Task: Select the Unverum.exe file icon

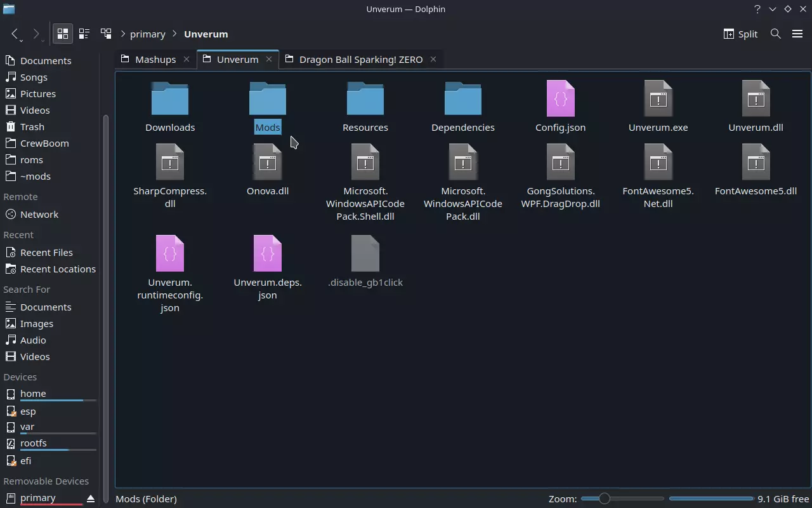Action: tap(658, 99)
